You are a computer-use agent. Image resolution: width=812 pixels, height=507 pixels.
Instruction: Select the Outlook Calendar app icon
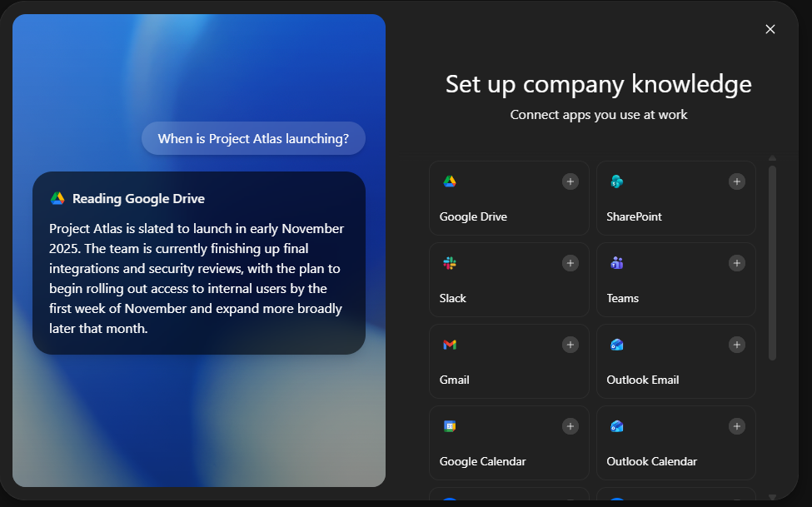[616, 425]
